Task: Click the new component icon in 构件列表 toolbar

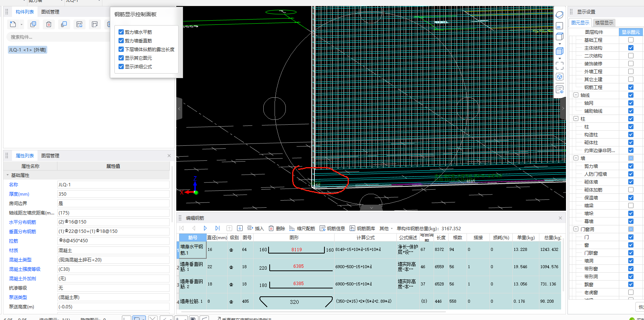Action: 13,24
